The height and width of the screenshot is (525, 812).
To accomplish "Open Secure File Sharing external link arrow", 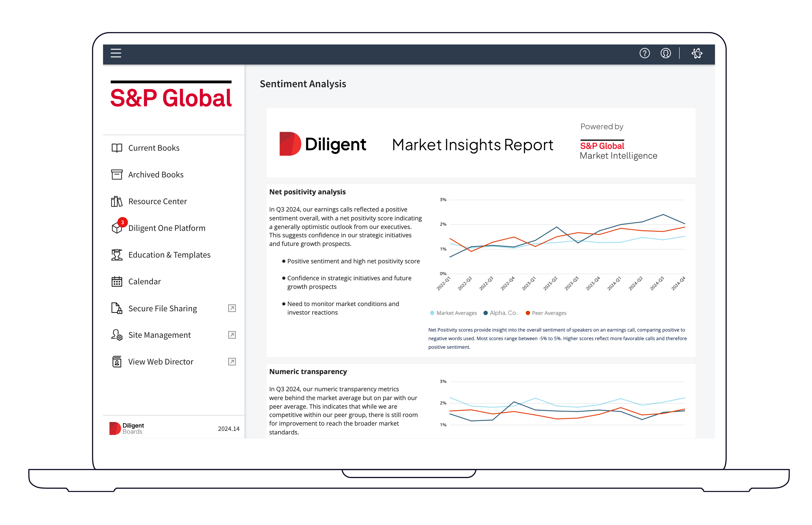I will (232, 308).
